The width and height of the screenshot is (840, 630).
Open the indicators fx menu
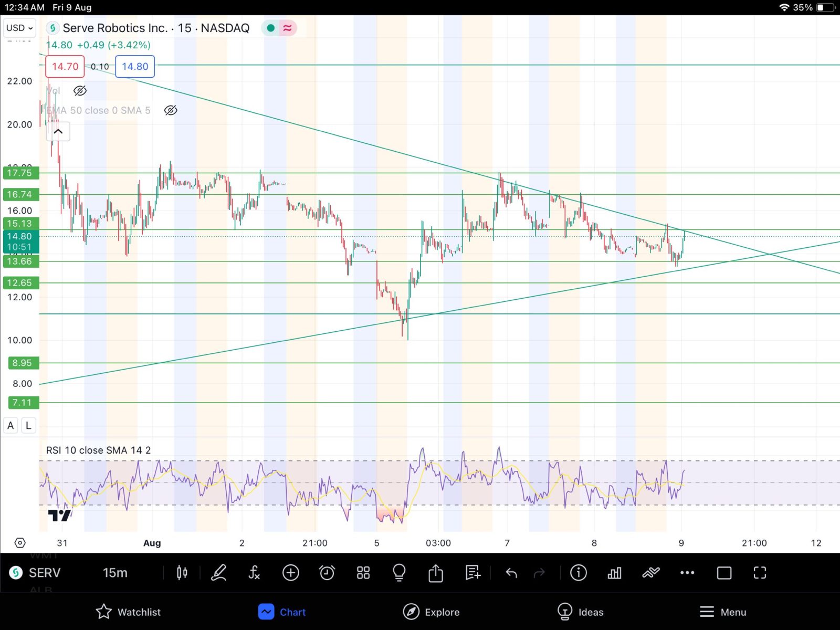click(x=254, y=572)
